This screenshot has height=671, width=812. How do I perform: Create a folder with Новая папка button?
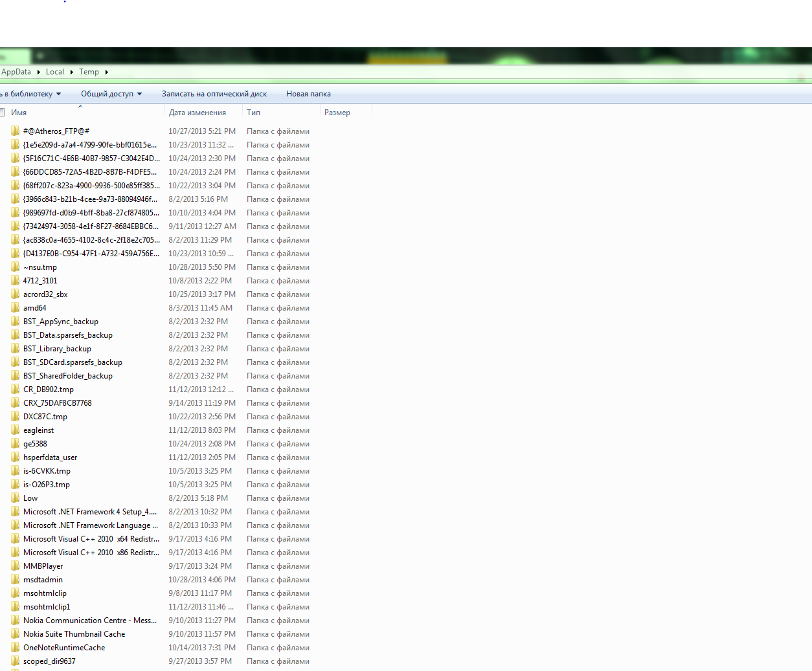[x=308, y=94]
